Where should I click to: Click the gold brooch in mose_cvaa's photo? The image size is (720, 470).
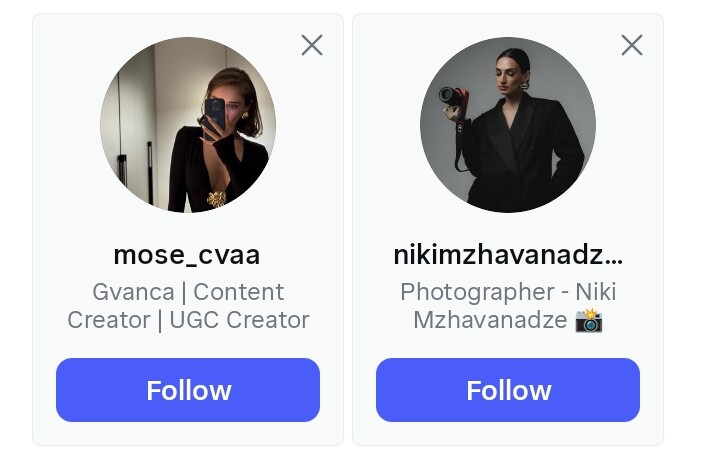(x=217, y=199)
